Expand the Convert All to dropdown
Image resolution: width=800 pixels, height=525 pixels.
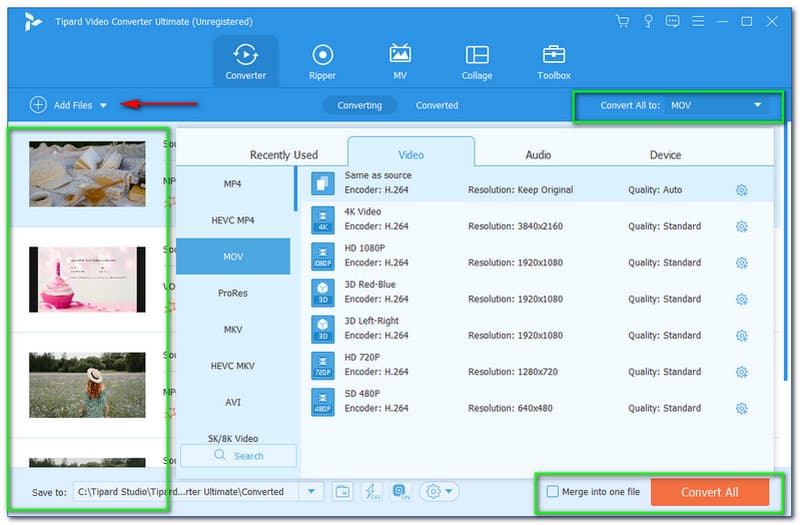coord(757,105)
